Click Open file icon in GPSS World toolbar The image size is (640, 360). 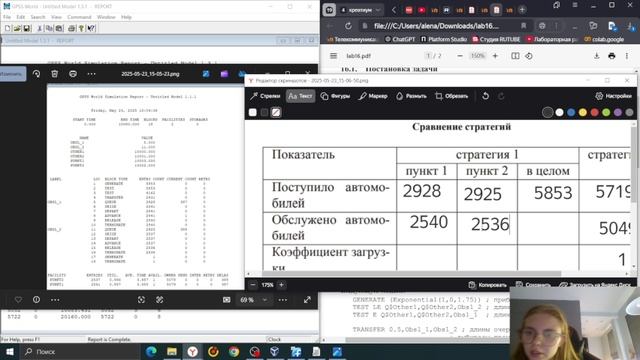point(17,28)
